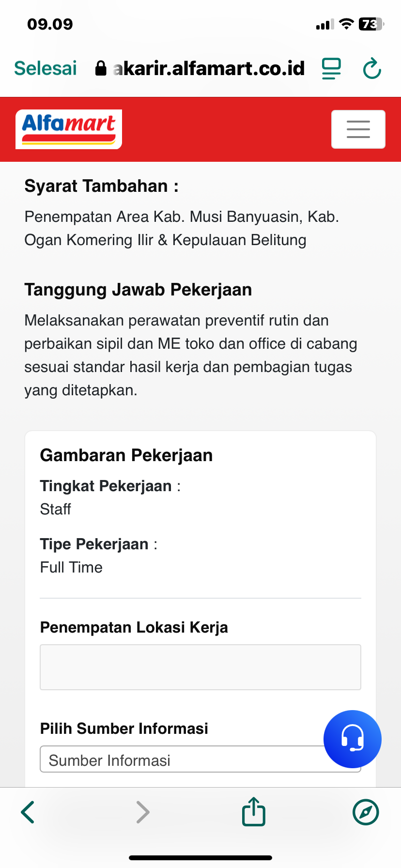This screenshot has width=401, height=868.
Task: Open the page in Safari via the compass icon
Action: (x=366, y=812)
